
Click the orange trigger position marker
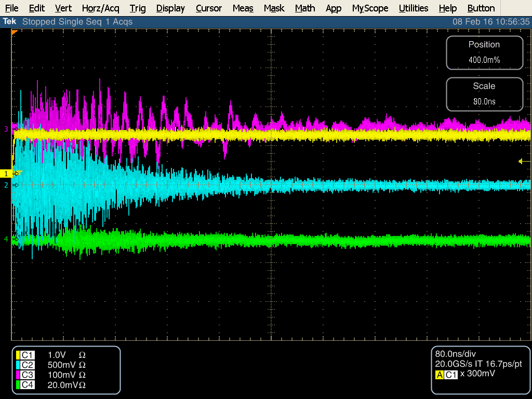pyautogui.click(x=15, y=32)
